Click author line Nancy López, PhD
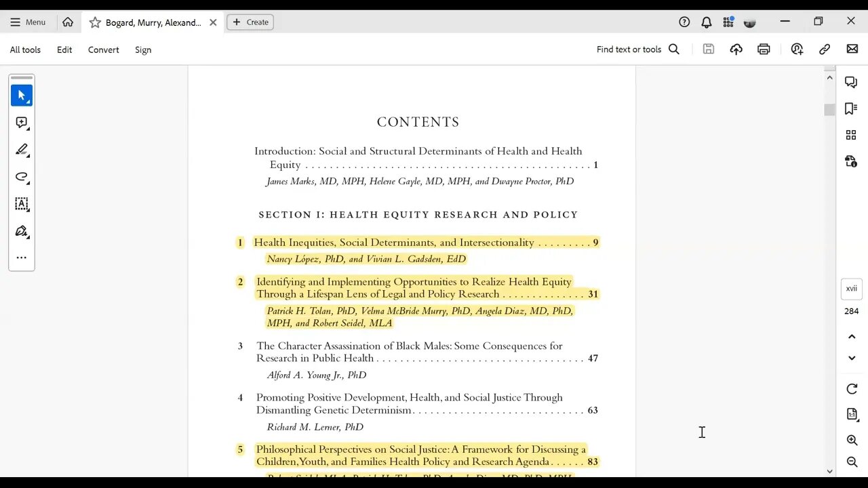Screen dimensions: 868x488 pyautogui.click(x=366, y=259)
